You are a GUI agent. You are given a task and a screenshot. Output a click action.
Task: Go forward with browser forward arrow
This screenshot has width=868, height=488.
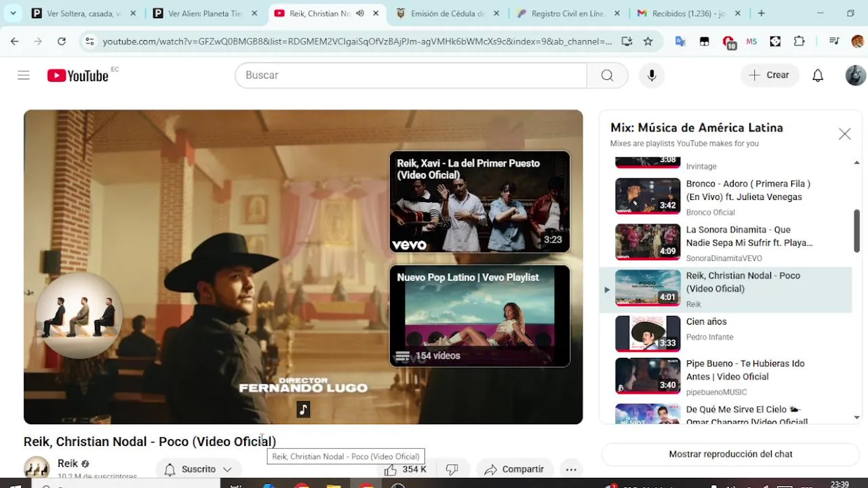coord(38,41)
